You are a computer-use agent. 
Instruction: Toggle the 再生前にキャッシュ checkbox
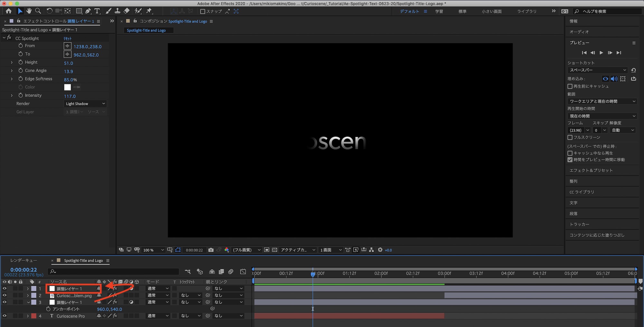[x=570, y=86]
